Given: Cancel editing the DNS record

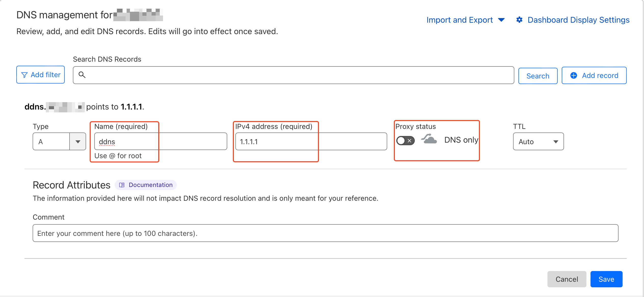Looking at the screenshot, I should 567,279.
